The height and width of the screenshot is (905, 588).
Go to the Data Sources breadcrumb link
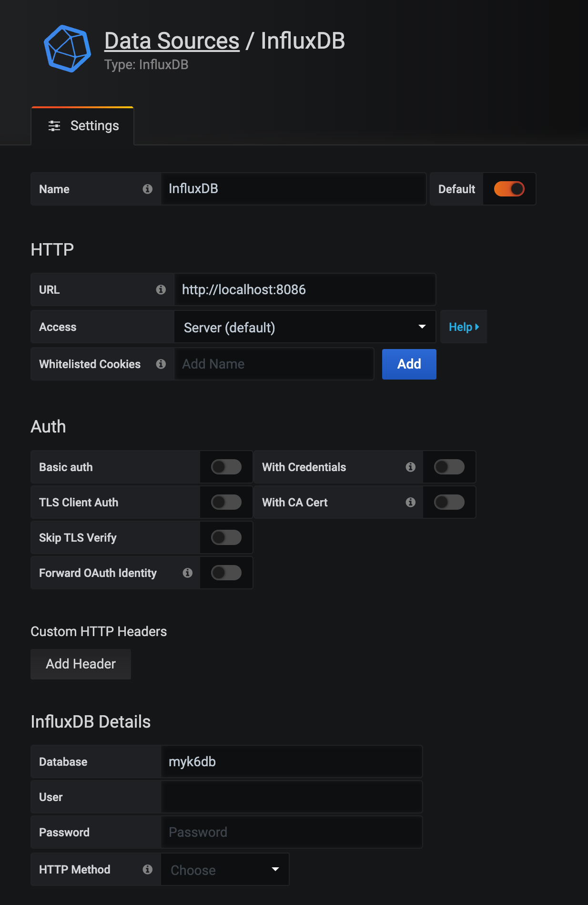click(x=172, y=41)
